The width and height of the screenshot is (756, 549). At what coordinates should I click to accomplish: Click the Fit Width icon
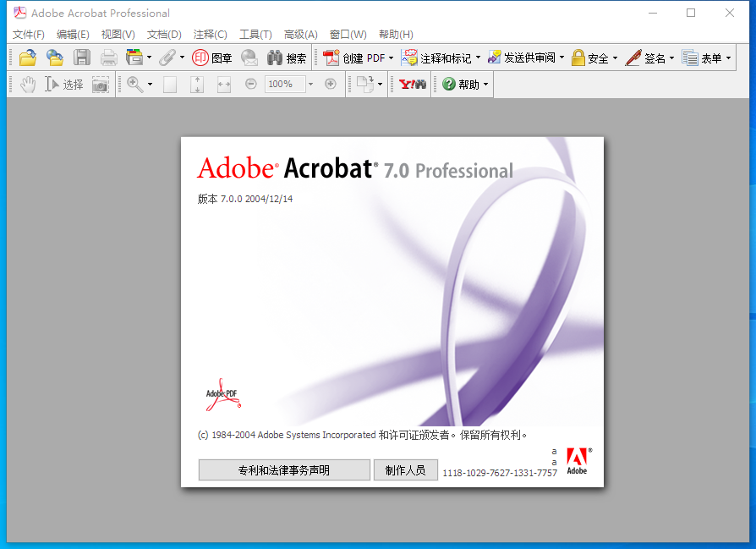[224, 85]
